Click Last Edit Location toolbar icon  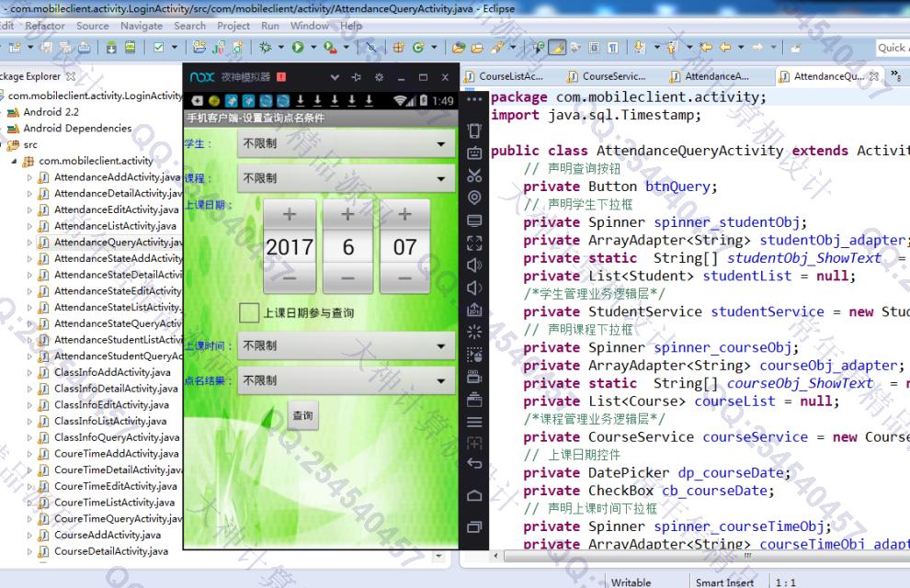(706, 47)
